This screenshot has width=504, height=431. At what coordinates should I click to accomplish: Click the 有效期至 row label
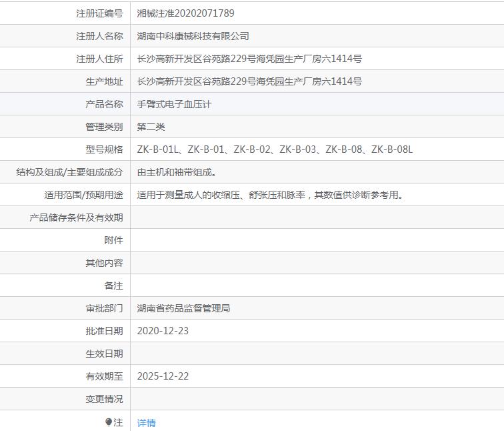[x=104, y=376]
